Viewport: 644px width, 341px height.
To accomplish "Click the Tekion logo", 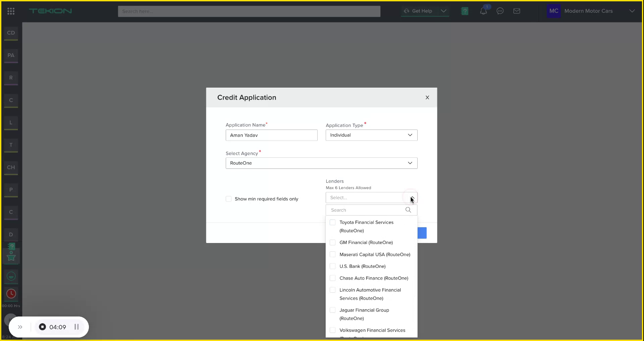I will point(50,11).
